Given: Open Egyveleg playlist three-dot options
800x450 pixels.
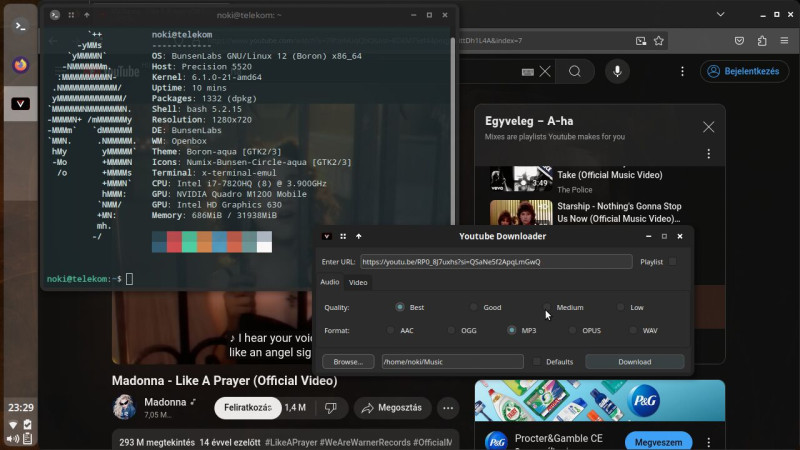Looking at the screenshot, I should click(x=708, y=154).
